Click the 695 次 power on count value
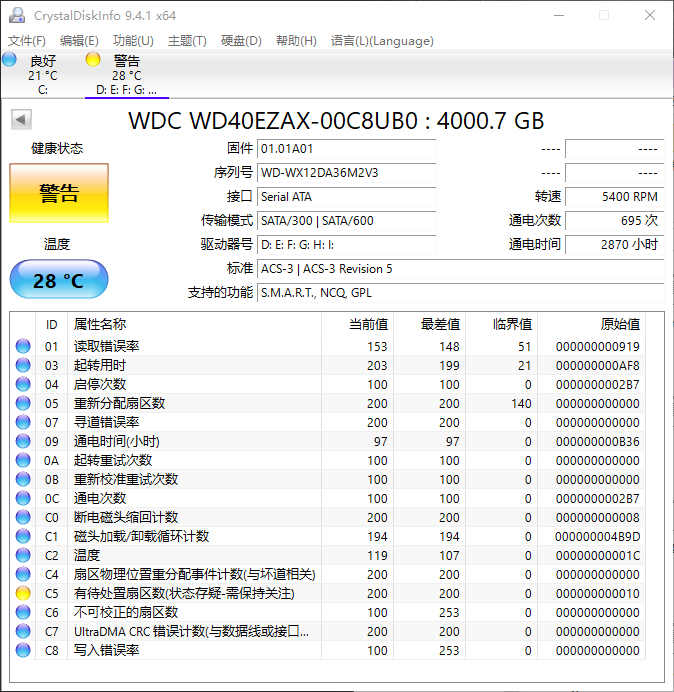 614,220
